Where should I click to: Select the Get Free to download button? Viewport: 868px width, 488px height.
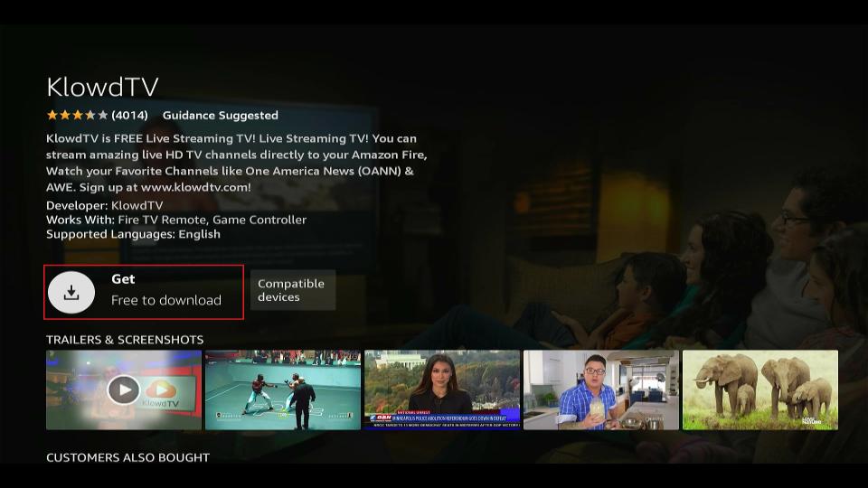[x=144, y=292]
